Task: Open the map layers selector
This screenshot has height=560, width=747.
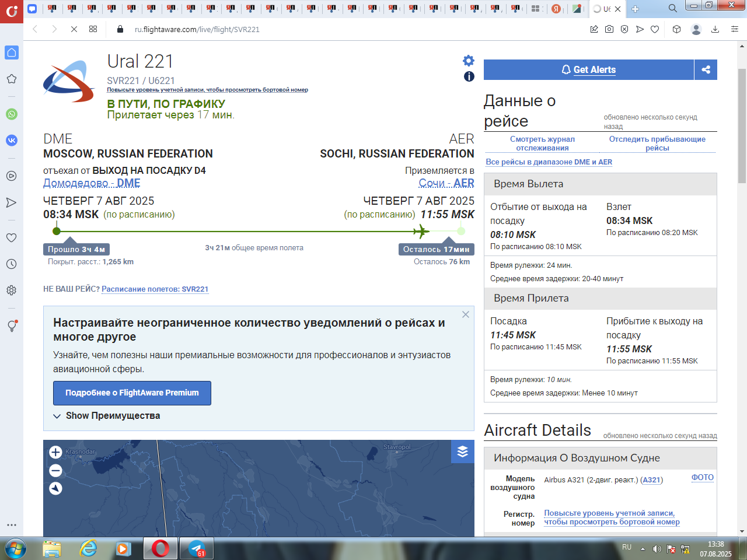Action: [463, 452]
